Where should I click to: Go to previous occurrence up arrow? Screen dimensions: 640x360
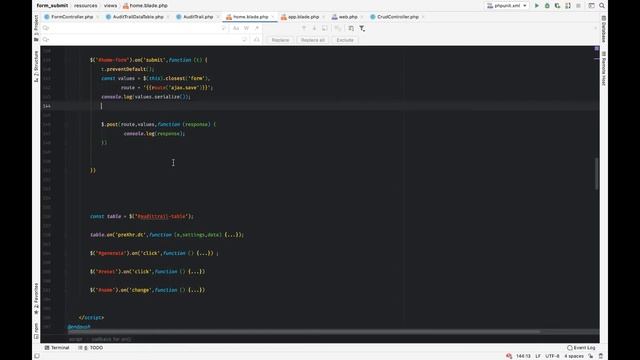(x=304, y=28)
